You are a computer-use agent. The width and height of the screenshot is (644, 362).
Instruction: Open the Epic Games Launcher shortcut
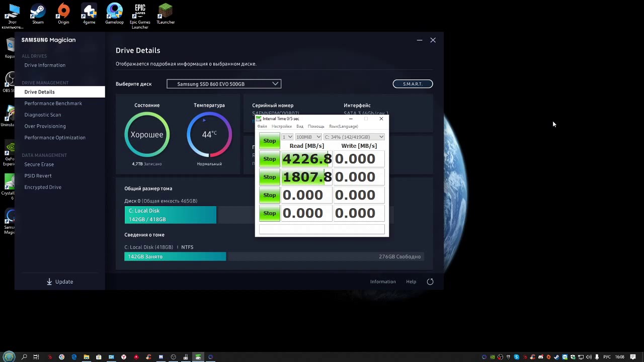tap(140, 16)
